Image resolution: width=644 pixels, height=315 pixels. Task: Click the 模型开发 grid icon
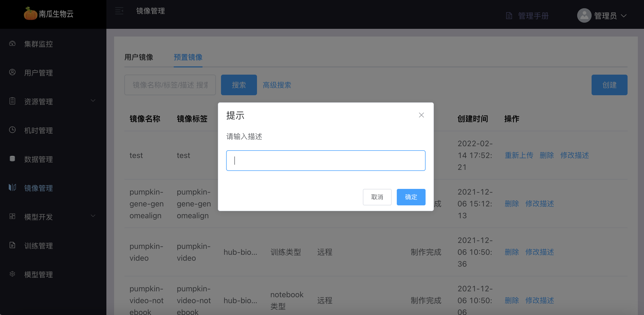coord(12,216)
